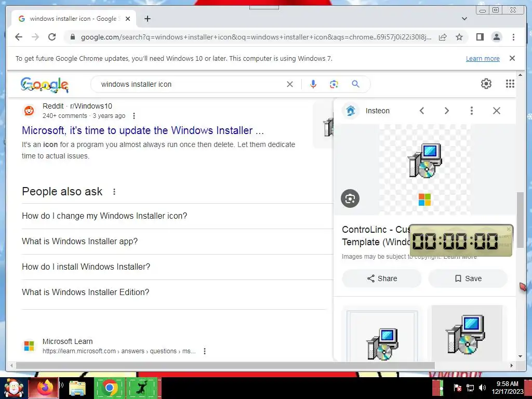Launch Firefox from the taskbar
This screenshot has width=532, height=399.
coord(45,388)
